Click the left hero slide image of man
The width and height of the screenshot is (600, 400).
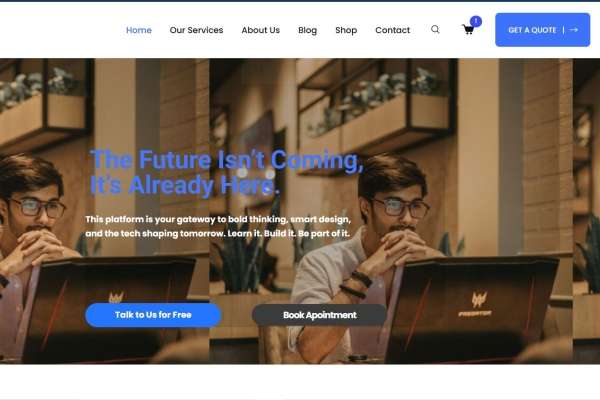pos(104,211)
